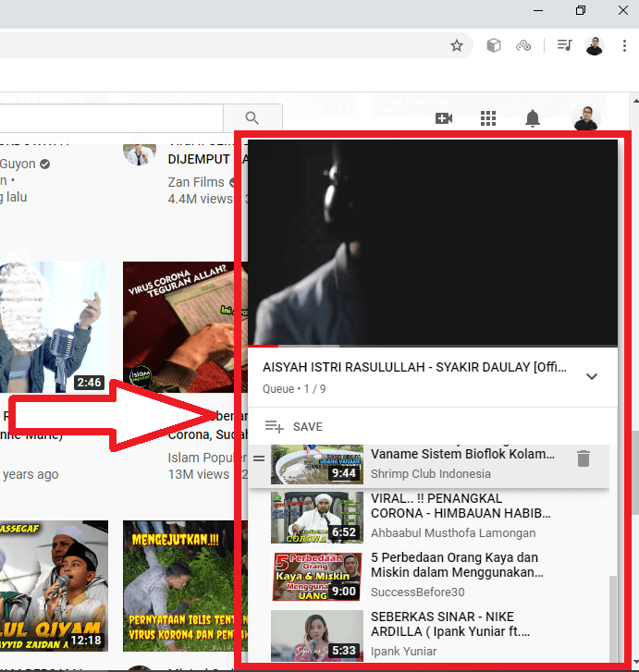639x672 pixels.
Task: Open the Islam Populer channel link
Action: click(207, 458)
